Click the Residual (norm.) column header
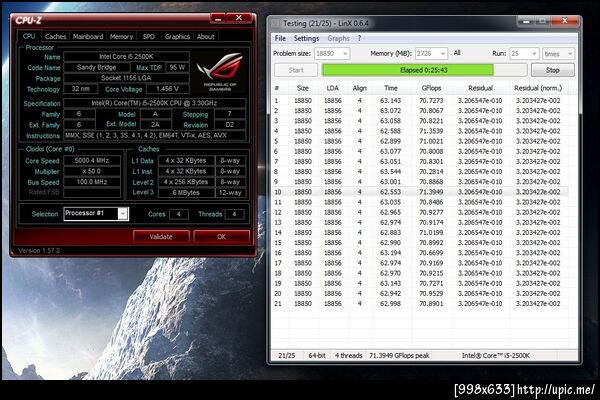The image size is (600, 400). point(538,88)
